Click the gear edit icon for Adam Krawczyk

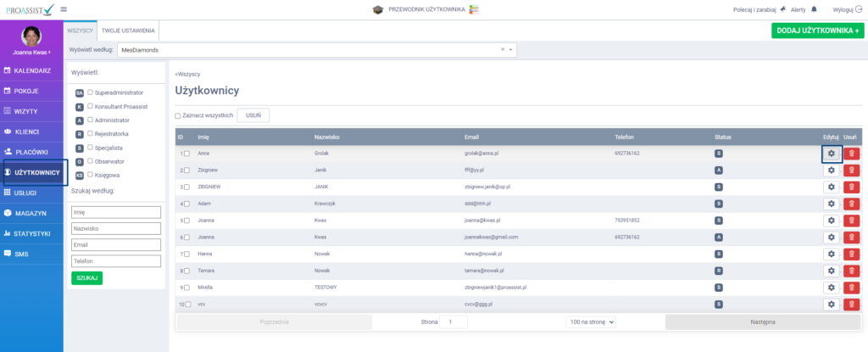pyautogui.click(x=831, y=204)
